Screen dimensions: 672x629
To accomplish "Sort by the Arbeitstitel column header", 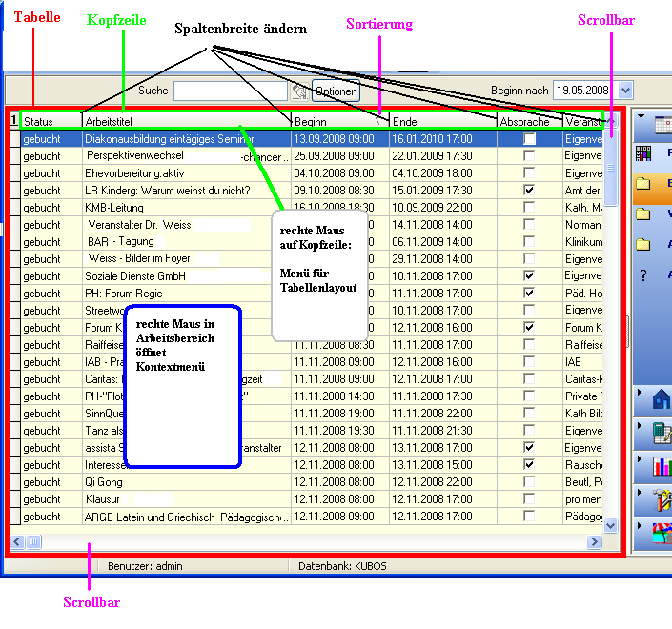I will 187,122.
